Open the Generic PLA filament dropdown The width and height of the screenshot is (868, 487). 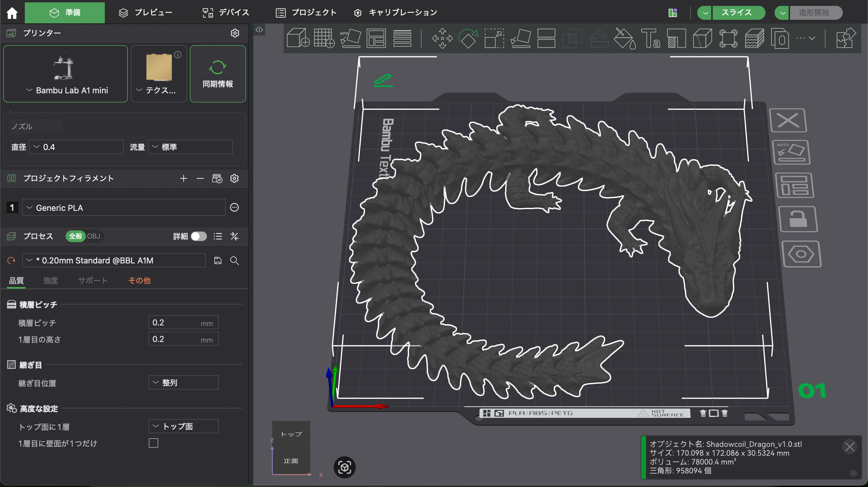click(124, 208)
